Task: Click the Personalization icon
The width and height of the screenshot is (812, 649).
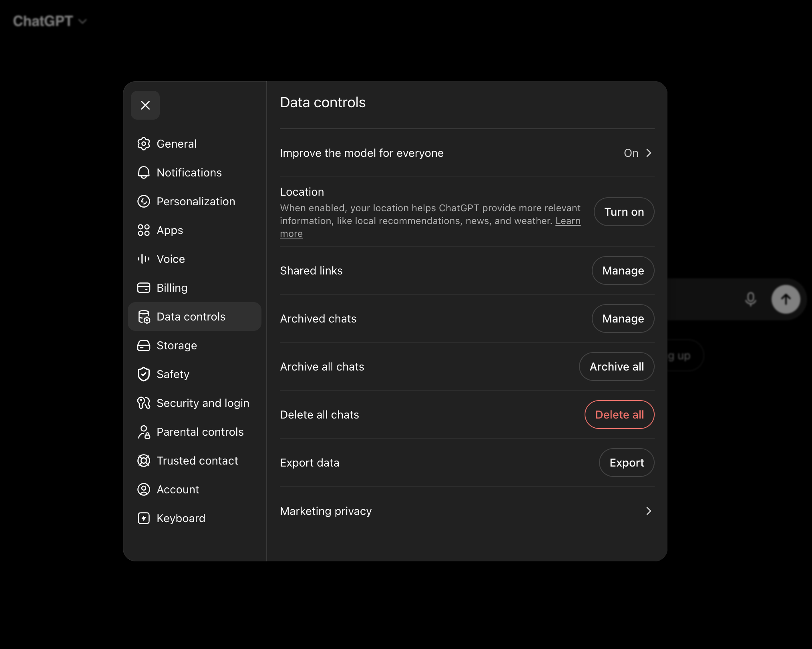Action: click(x=144, y=201)
